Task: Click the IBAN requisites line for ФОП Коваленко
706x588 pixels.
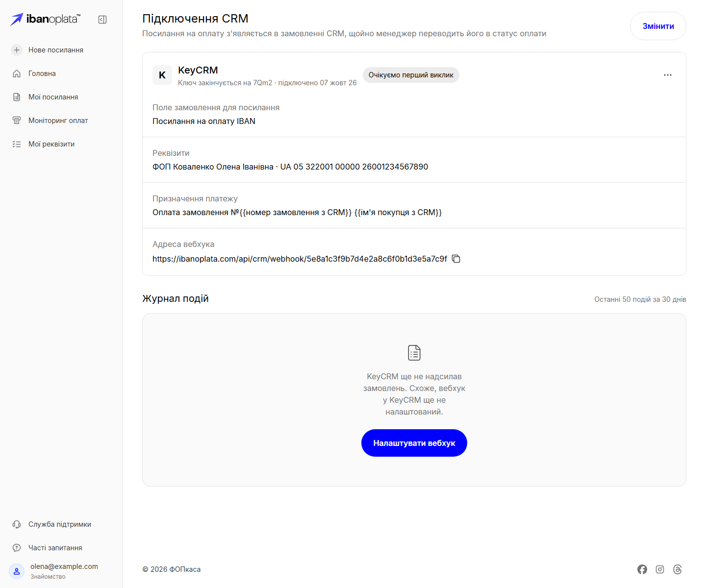Action: [x=290, y=167]
